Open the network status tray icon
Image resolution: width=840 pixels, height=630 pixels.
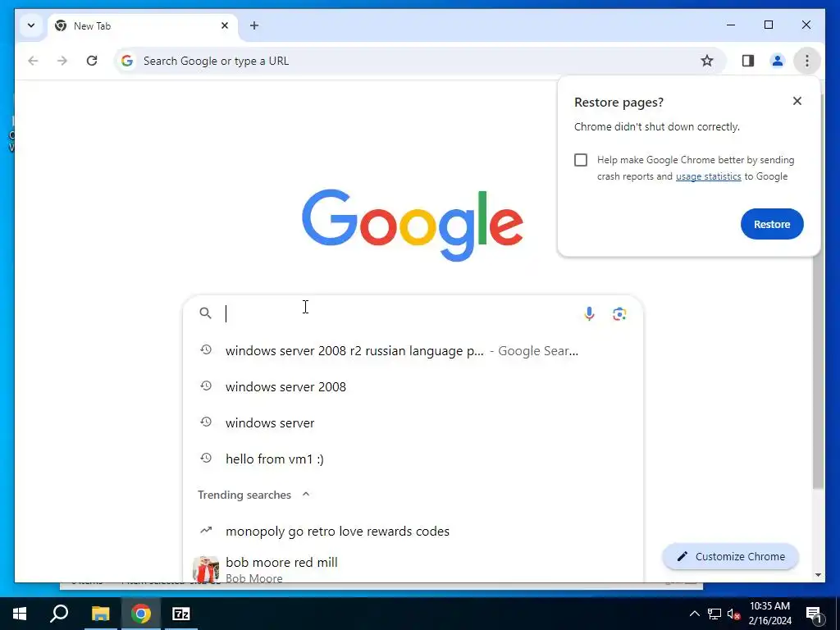click(714, 614)
